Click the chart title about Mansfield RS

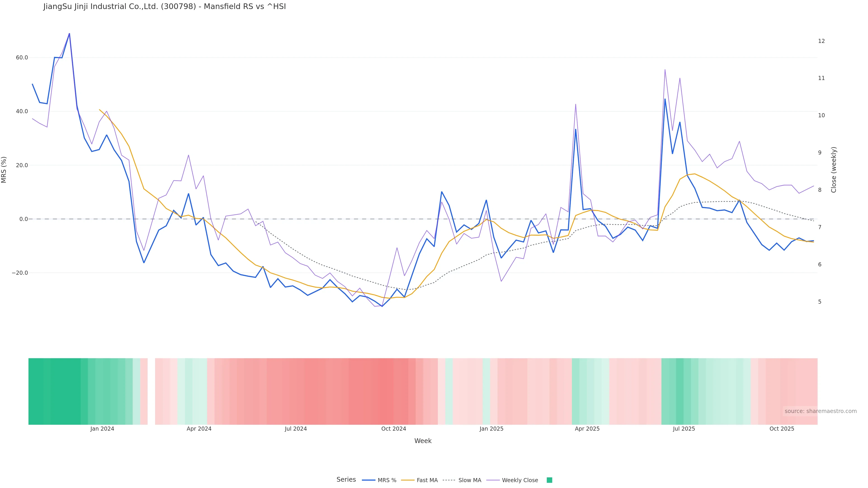(x=164, y=6)
